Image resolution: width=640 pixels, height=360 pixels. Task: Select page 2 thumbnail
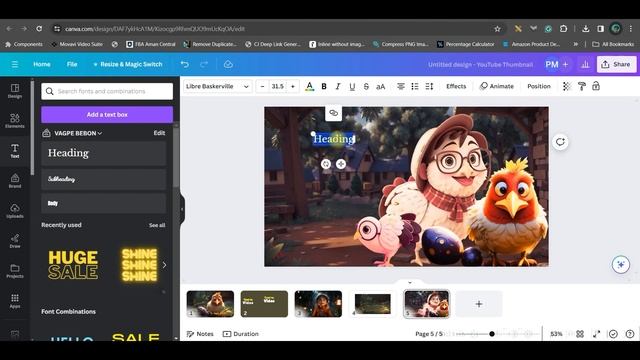point(264,304)
